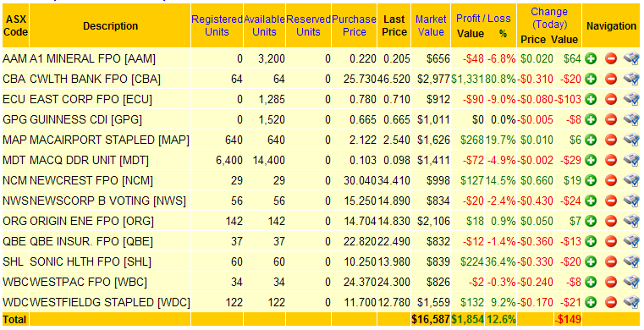Select NEWSCORP B VOTING [NWS] description
The image size is (644, 330).
(107, 201)
